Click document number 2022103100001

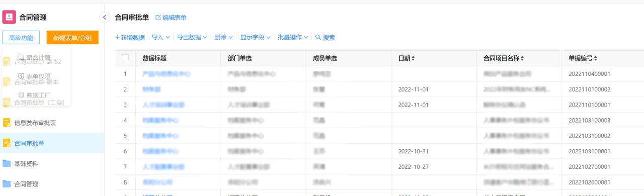[589, 151]
